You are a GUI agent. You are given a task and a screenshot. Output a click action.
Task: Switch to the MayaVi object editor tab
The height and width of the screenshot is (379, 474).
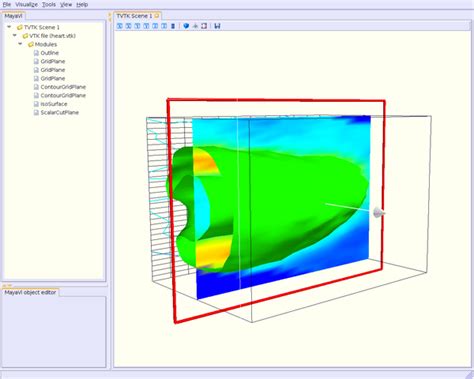tap(30, 292)
